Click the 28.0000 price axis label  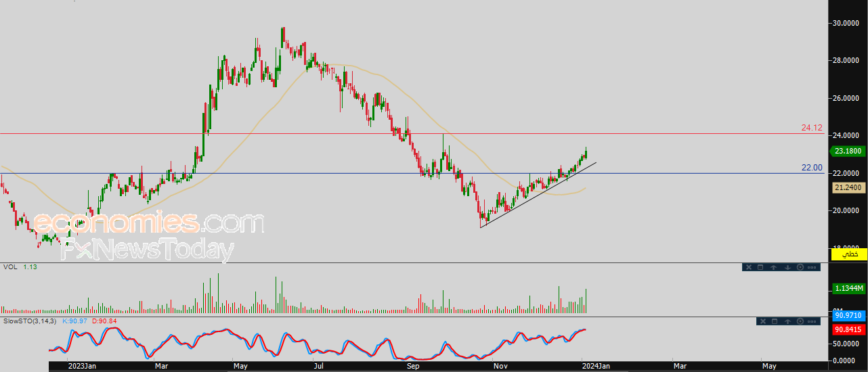846,60
